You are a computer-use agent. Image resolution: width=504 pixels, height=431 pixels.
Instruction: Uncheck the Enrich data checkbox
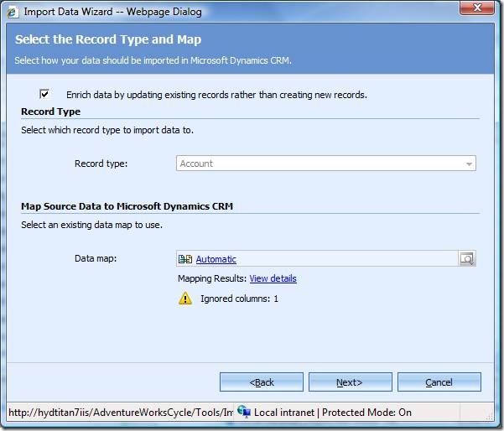[x=44, y=94]
